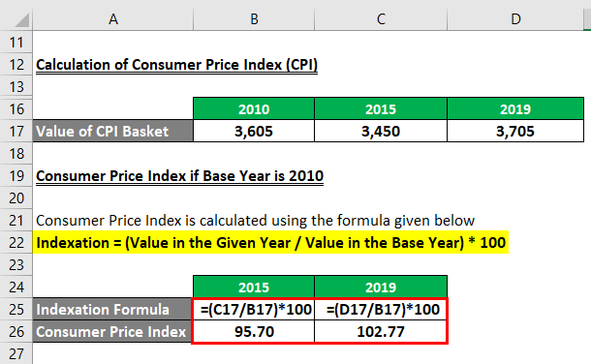The width and height of the screenshot is (591, 364).
Task: Select row 13 header
Action: (16, 86)
